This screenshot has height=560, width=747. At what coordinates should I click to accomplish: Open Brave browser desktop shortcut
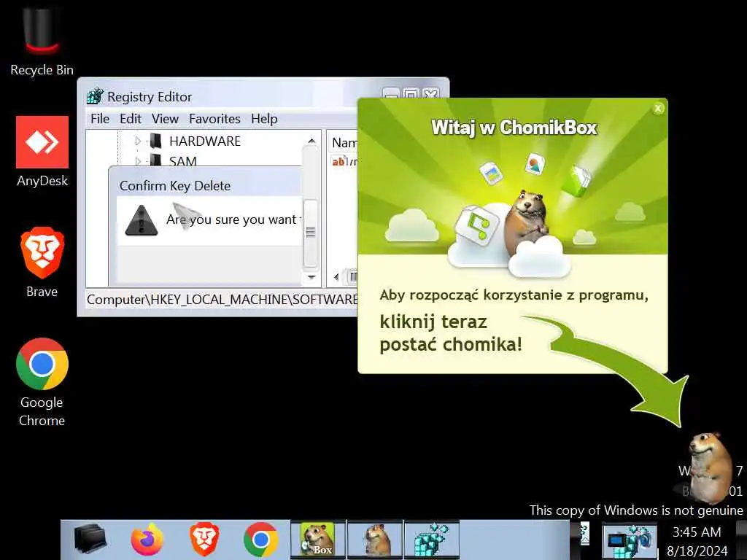pyautogui.click(x=42, y=262)
